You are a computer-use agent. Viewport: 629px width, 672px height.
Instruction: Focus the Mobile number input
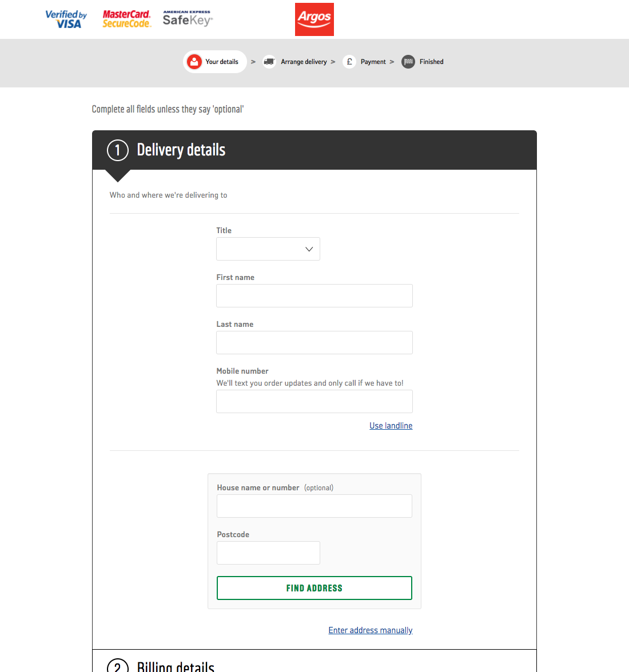click(314, 402)
